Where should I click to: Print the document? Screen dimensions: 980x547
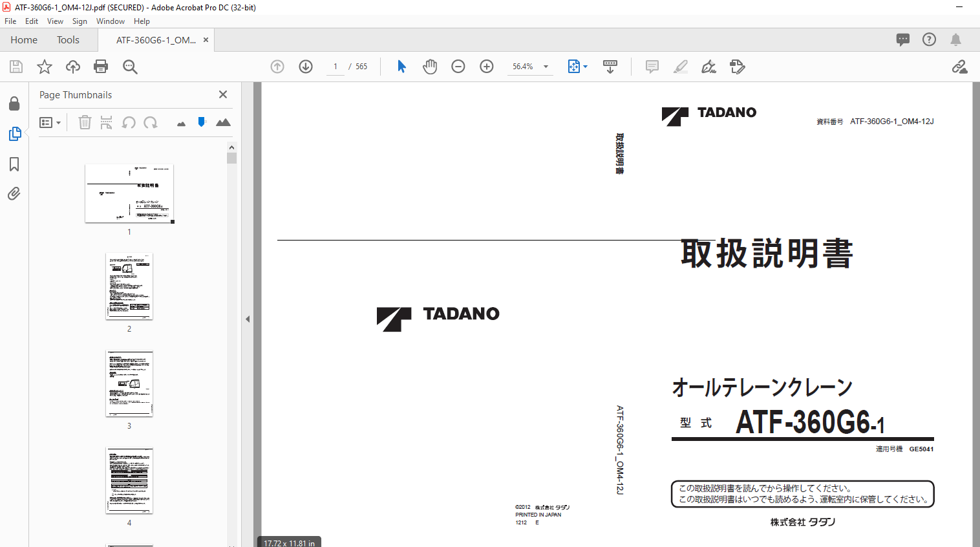pyautogui.click(x=101, y=67)
